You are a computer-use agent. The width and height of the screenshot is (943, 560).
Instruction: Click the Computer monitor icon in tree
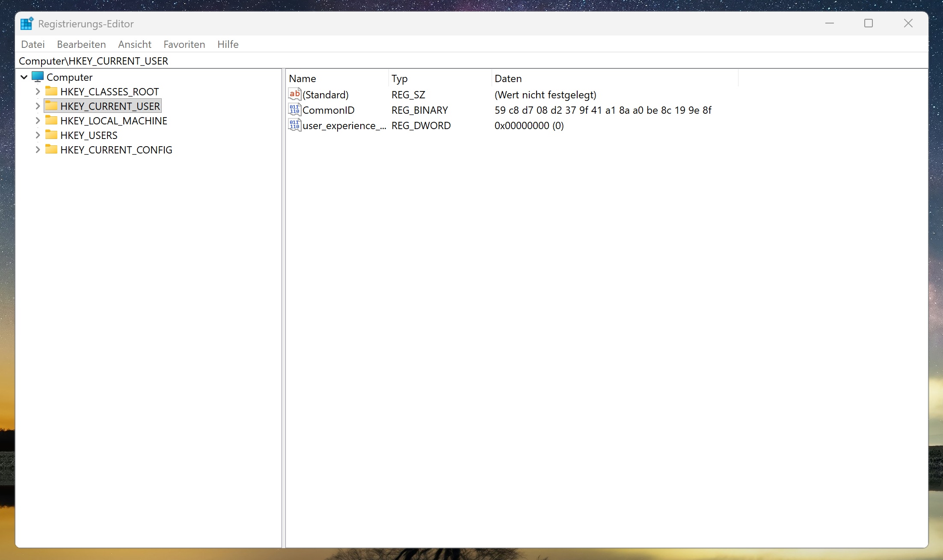click(x=38, y=77)
